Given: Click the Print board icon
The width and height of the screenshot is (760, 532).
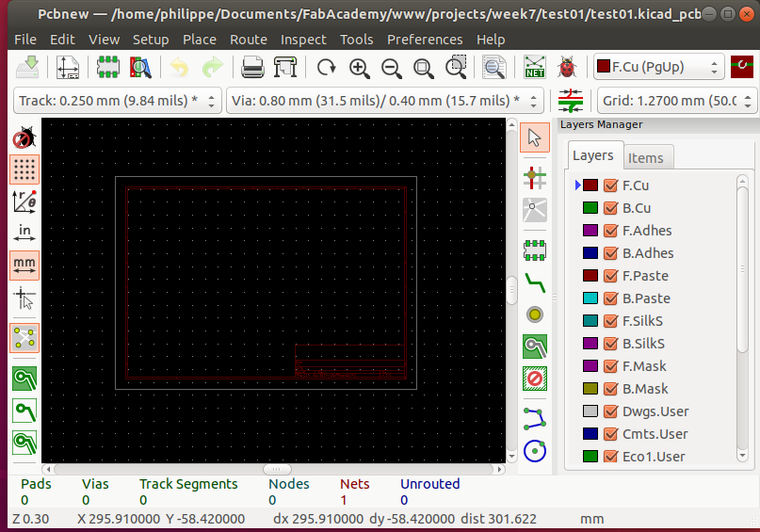Looking at the screenshot, I should click(x=252, y=67).
